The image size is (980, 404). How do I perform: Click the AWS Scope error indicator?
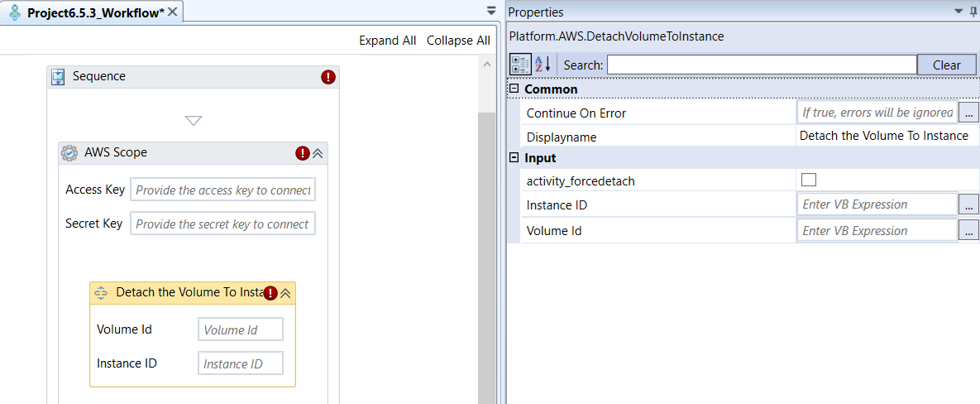pos(303,153)
